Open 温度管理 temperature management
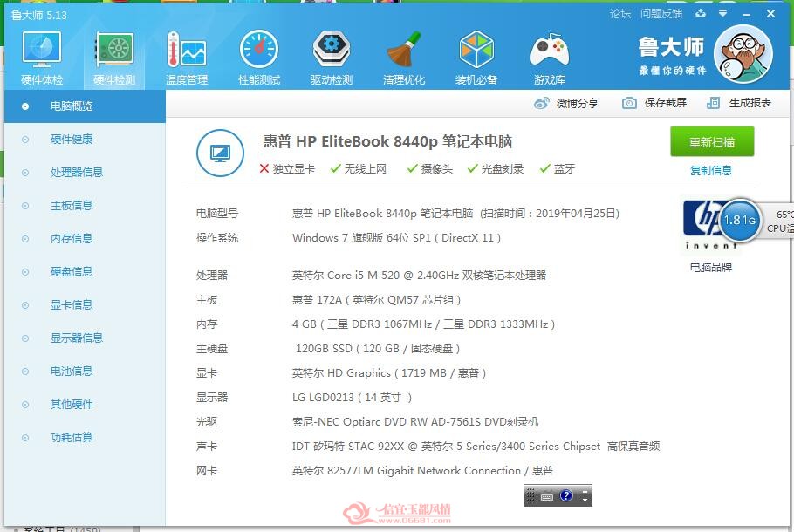The image size is (794, 532). click(x=187, y=58)
